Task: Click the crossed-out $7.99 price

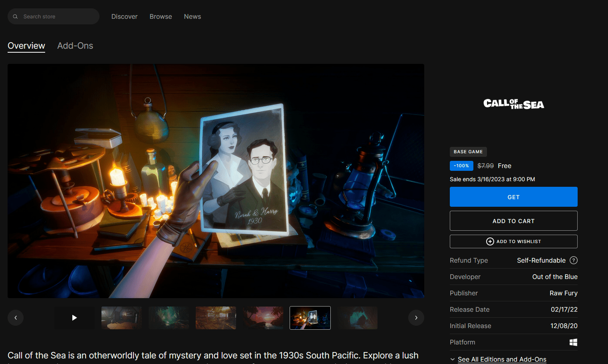Action: (x=485, y=166)
